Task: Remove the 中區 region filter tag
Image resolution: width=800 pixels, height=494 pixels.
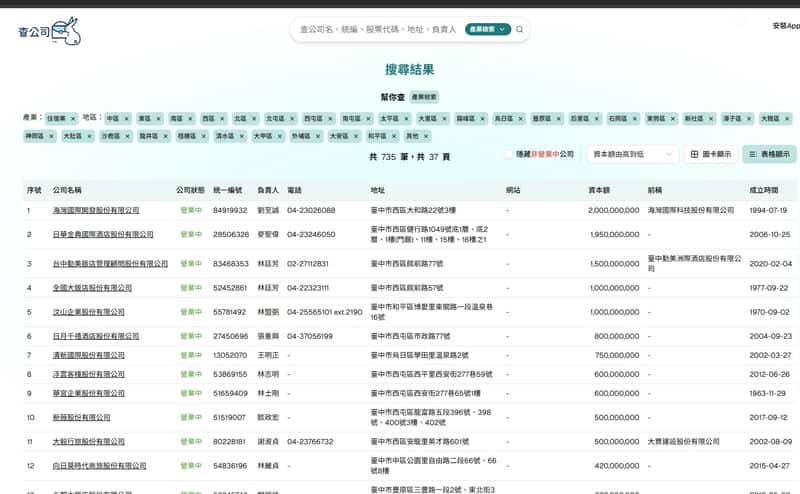Action: tap(126, 118)
